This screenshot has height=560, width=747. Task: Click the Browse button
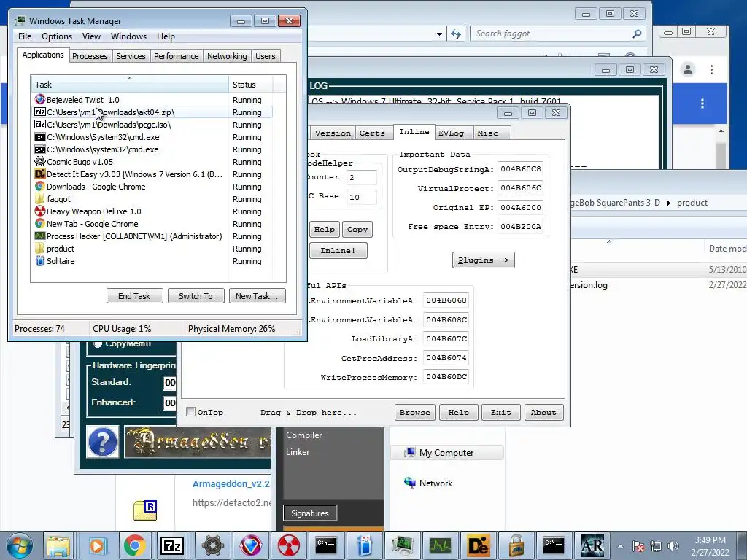click(x=414, y=413)
